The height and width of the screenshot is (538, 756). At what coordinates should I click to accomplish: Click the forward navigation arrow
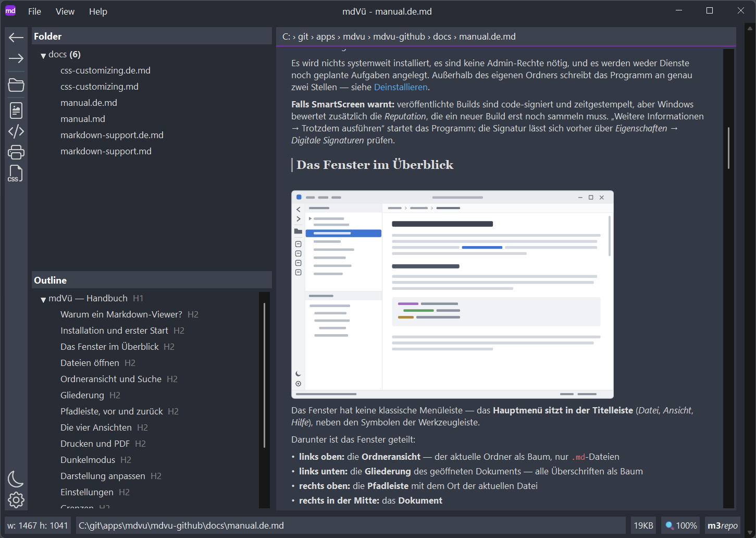tap(16, 58)
